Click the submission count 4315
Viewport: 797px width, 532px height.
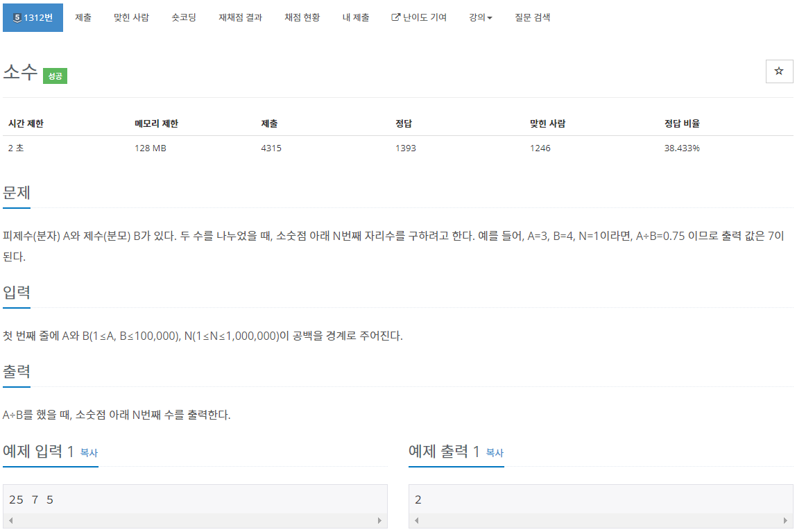(x=271, y=148)
